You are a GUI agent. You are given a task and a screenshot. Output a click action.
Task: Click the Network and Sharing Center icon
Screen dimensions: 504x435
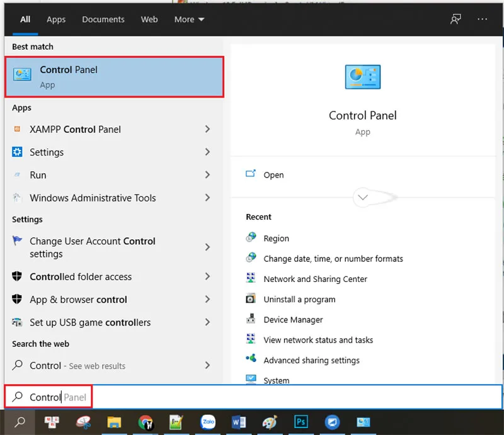251,278
